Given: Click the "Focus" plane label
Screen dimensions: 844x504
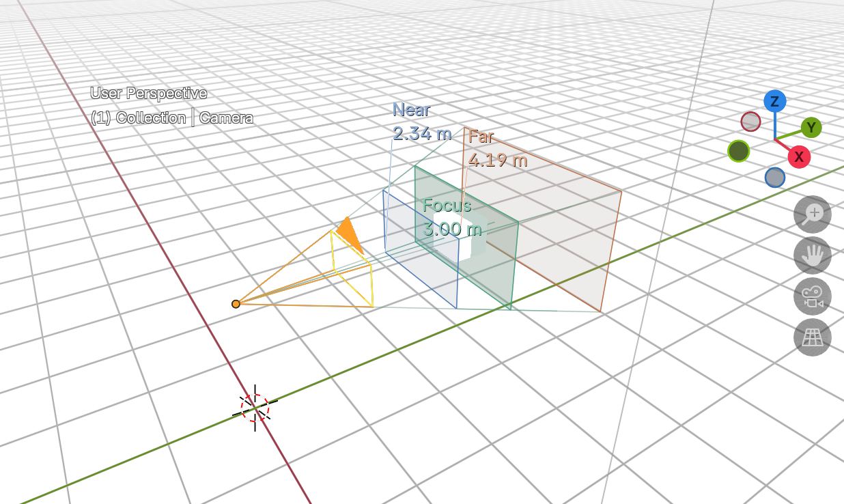Looking at the screenshot, I should [447, 205].
